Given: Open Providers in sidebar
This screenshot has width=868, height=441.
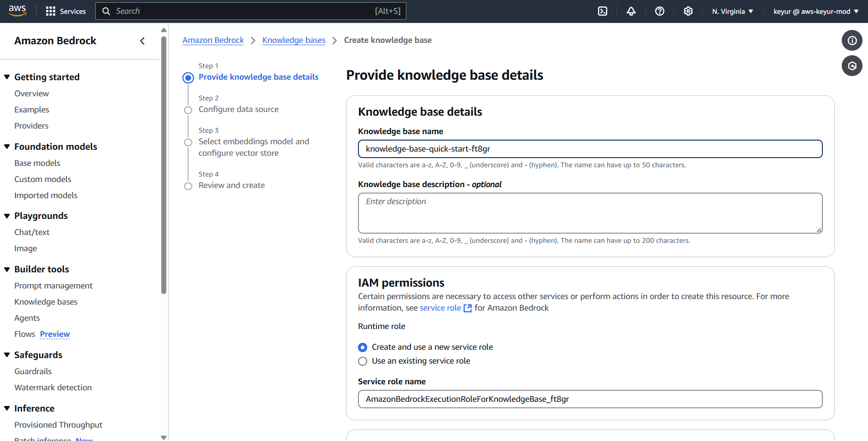Looking at the screenshot, I should click(x=31, y=126).
